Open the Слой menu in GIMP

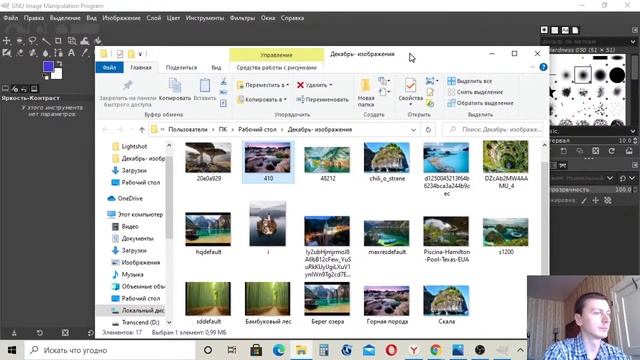pyautogui.click(x=154, y=18)
